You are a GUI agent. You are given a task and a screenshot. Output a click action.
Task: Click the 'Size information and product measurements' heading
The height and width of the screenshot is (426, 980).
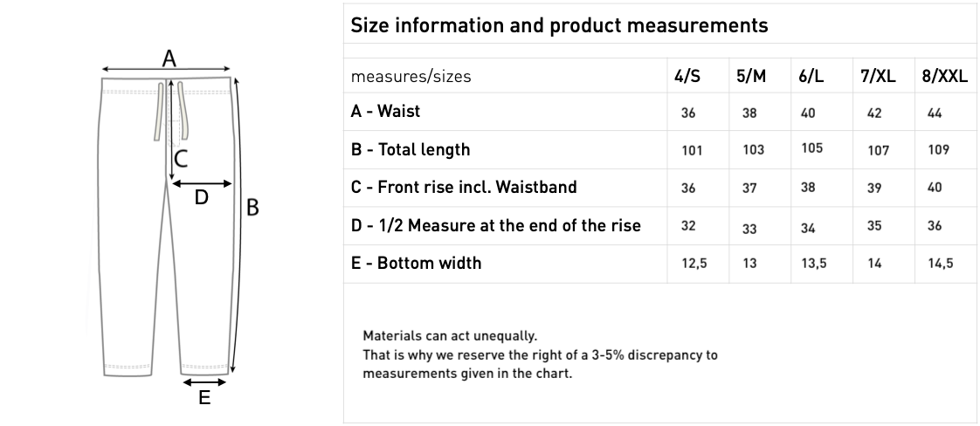click(559, 25)
